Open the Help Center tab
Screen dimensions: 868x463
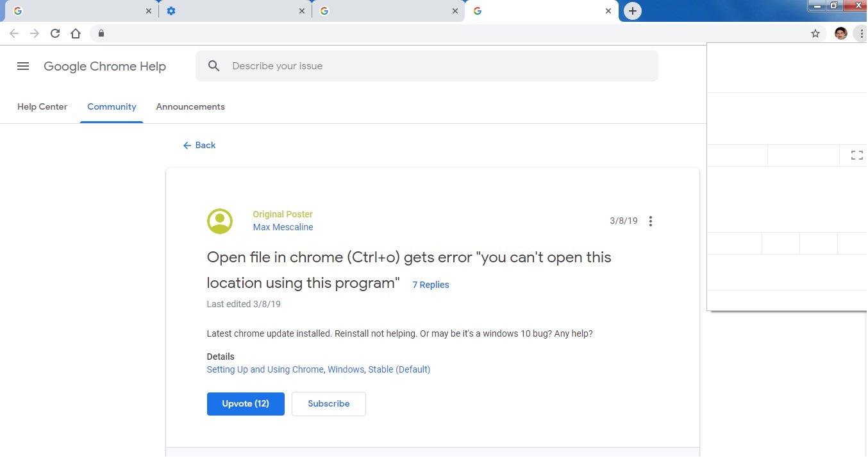(x=42, y=107)
